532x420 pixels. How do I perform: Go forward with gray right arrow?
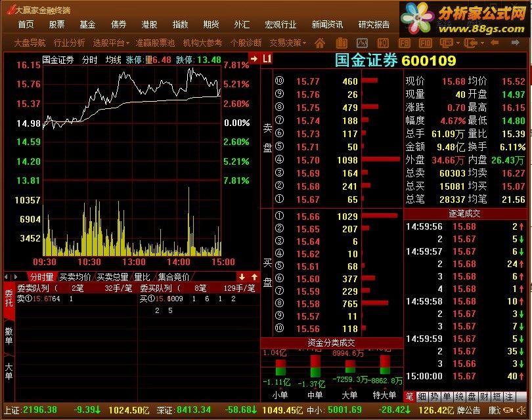click(x=516, y=43)
